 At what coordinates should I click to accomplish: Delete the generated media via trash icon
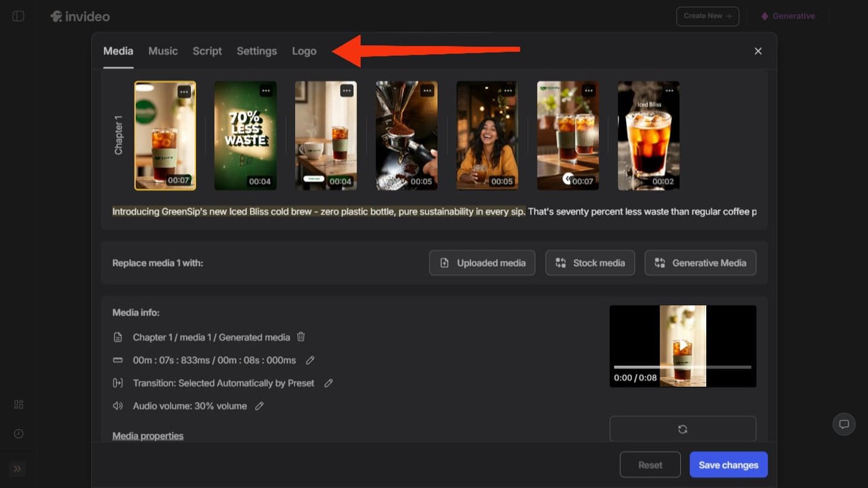pos(301,337)
